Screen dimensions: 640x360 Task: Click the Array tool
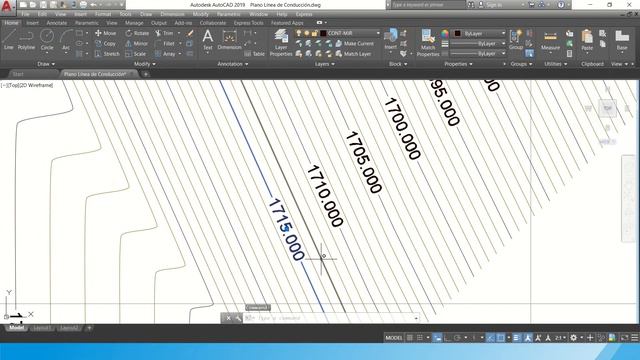(x=165, y=54)
